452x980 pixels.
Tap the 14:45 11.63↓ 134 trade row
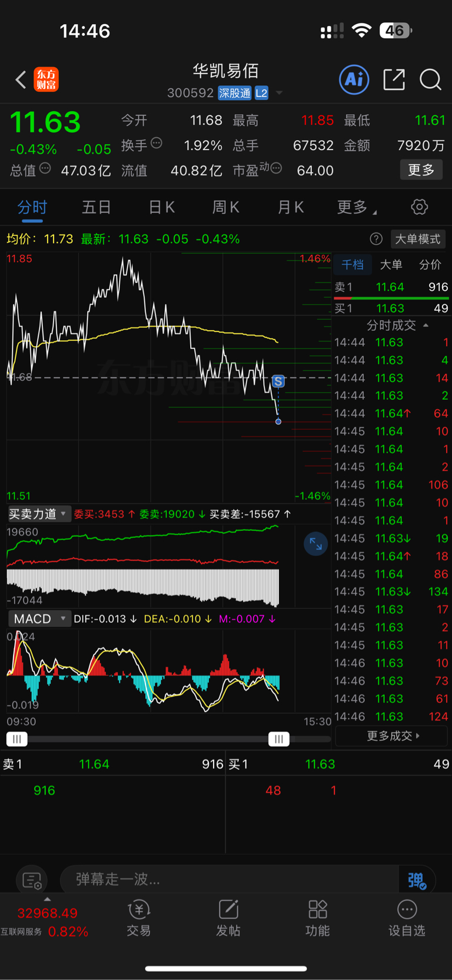point(391,592)
